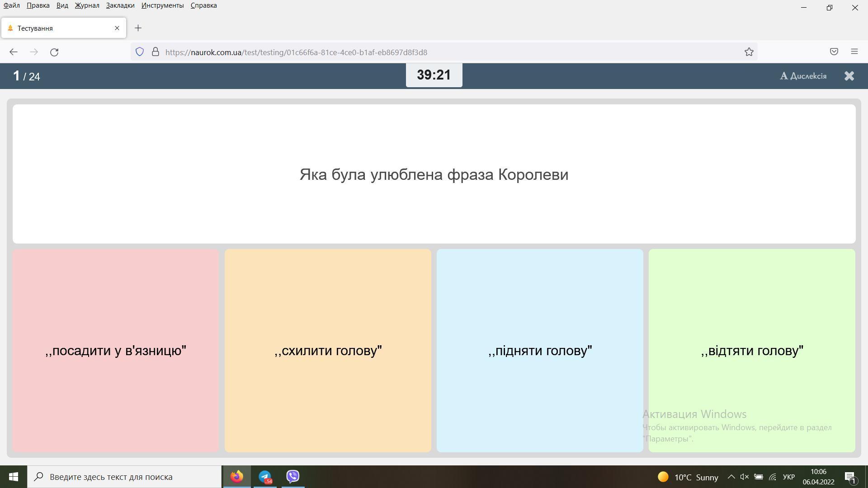Open the Инструменты menu
Screen dimensions: 868x488
(x=162, y=5)
